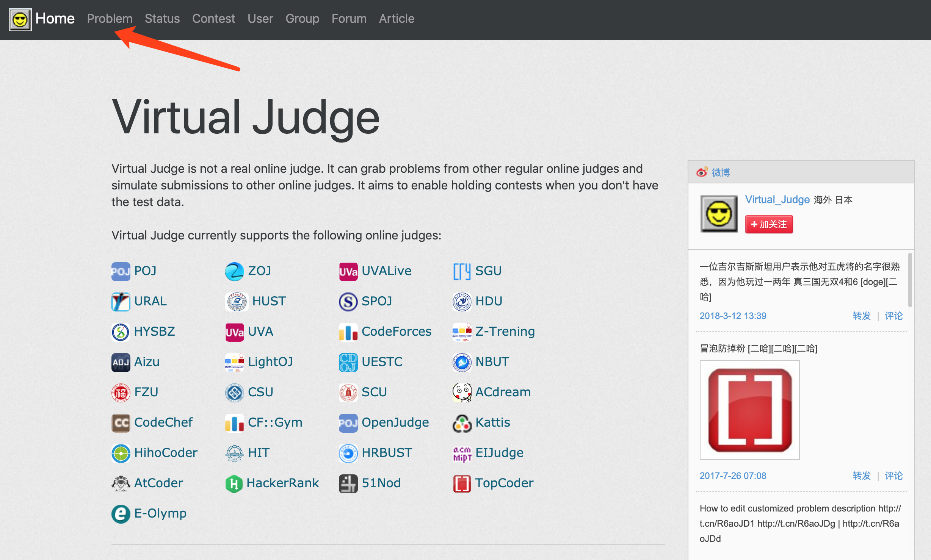Viewport: 931px width, 560px height.
Task: Open the Problem menu item
Action: click(x=110, y=19)
